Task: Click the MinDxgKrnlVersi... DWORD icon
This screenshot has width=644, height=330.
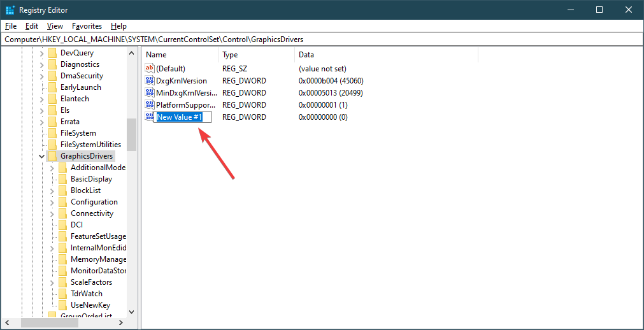Action: tap(150, 93)
